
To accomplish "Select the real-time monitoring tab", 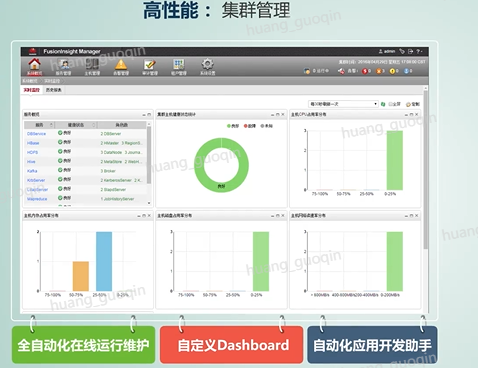I will 32,90.
